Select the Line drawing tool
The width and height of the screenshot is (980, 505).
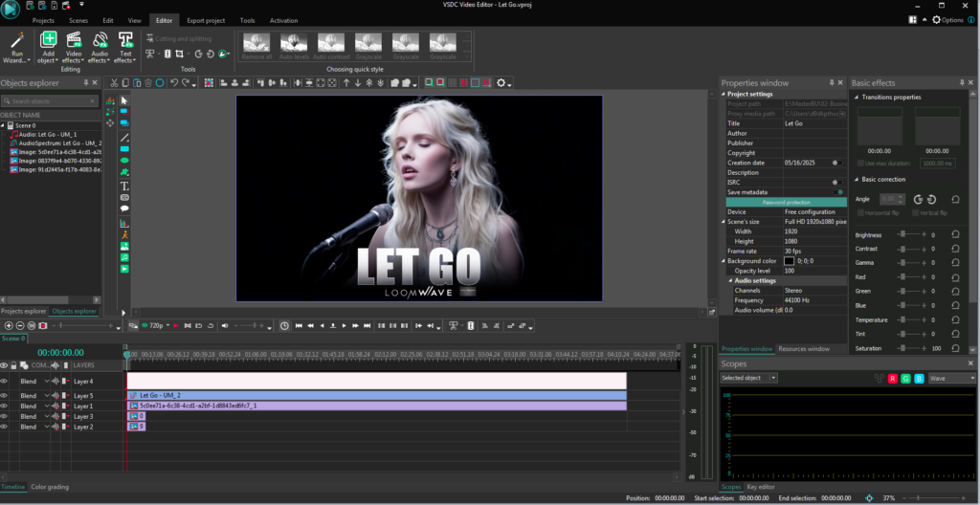123,138
